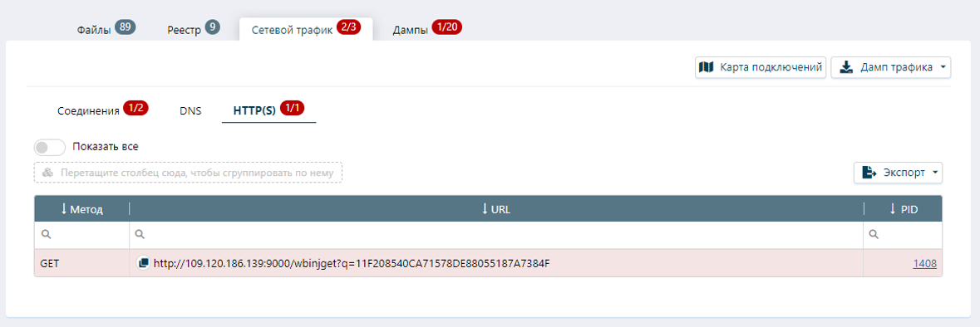Image resolution: width=980 pixels, height=327 pixels.
Task: Click the export file icon
Action: [869, 173]
